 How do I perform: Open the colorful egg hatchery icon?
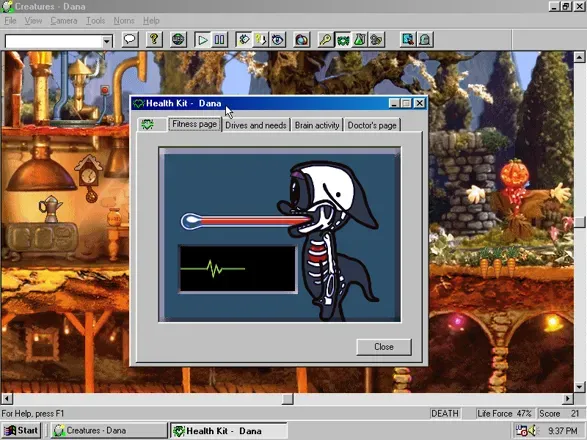[302, 39]
